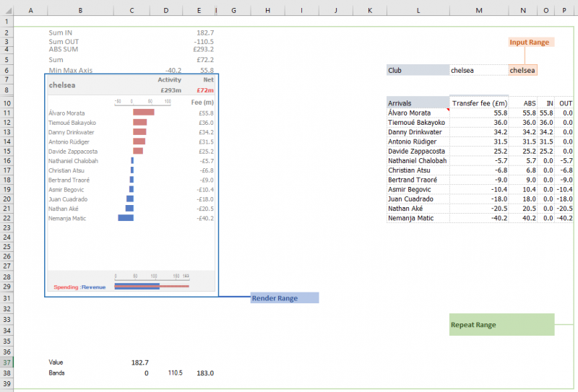Click the Transfer fee (£m) header

click(478, 103)
